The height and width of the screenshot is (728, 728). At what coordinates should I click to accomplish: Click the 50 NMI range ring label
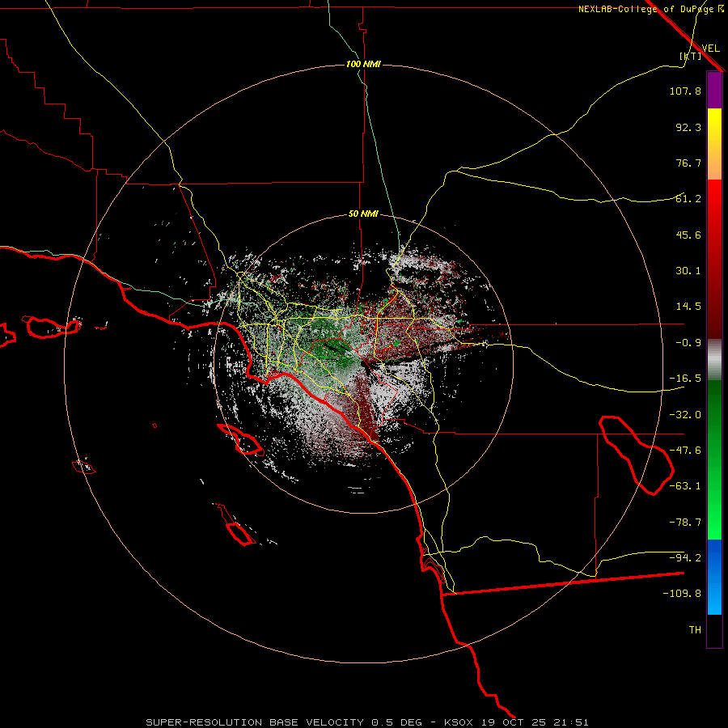[x=363, y=214]
